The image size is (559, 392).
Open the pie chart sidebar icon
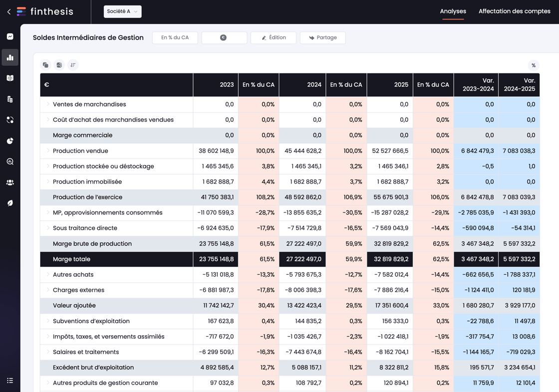pos(10,141)
